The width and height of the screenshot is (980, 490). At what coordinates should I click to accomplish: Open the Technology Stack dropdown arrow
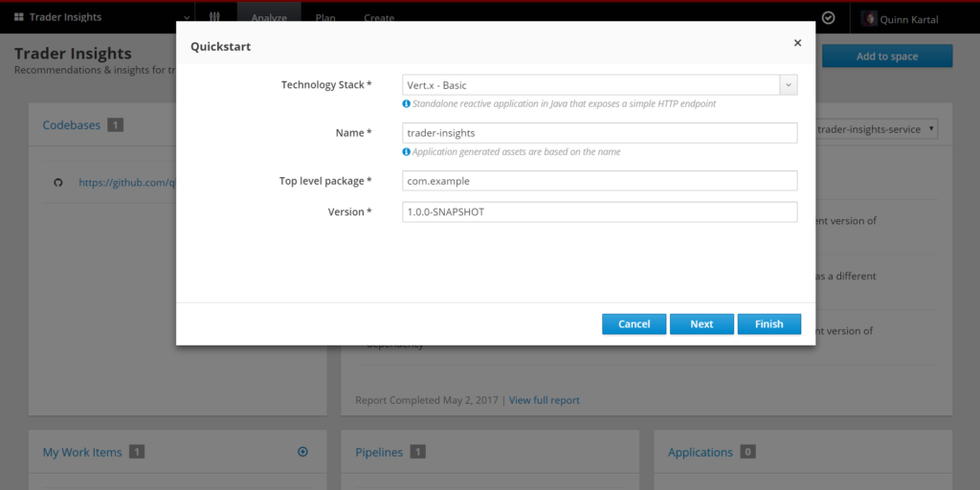[x=788, y=85]
